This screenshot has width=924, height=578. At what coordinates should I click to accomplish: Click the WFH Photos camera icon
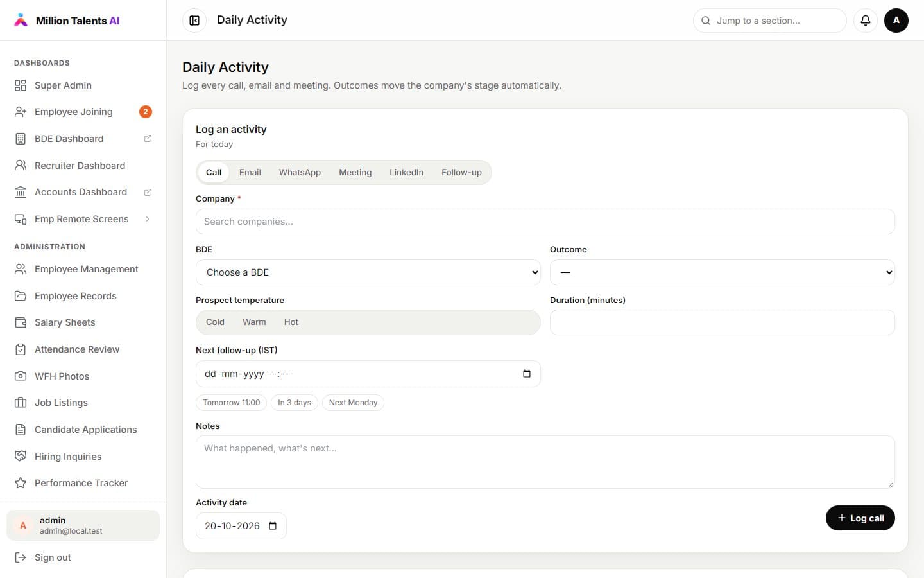(21, 376)
